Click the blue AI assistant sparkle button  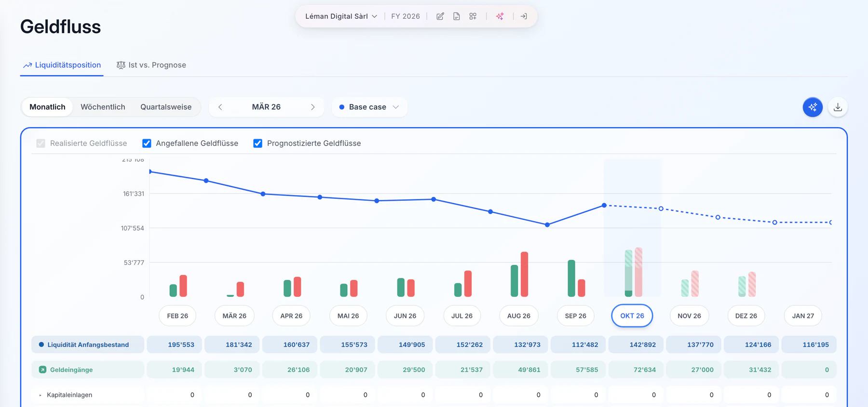813,107
